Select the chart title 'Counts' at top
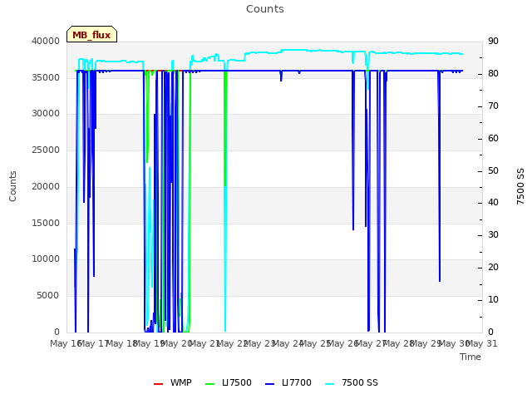The height and width of the screenshot is (399, 532). tap(265, 9)
